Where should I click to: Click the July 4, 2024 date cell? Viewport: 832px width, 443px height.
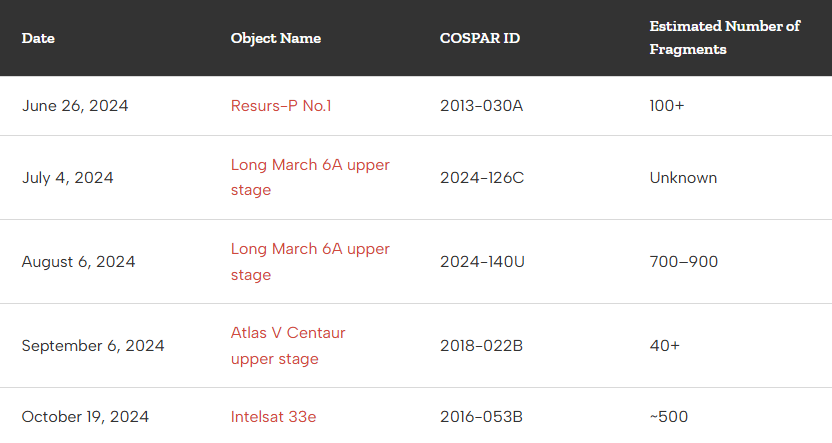[x=68, y=178]
